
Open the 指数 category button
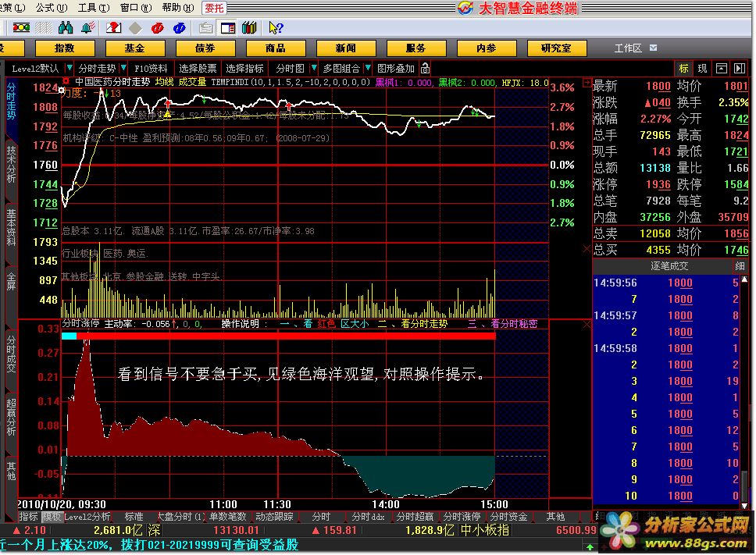pyautogui.click(x=65, y=48)
